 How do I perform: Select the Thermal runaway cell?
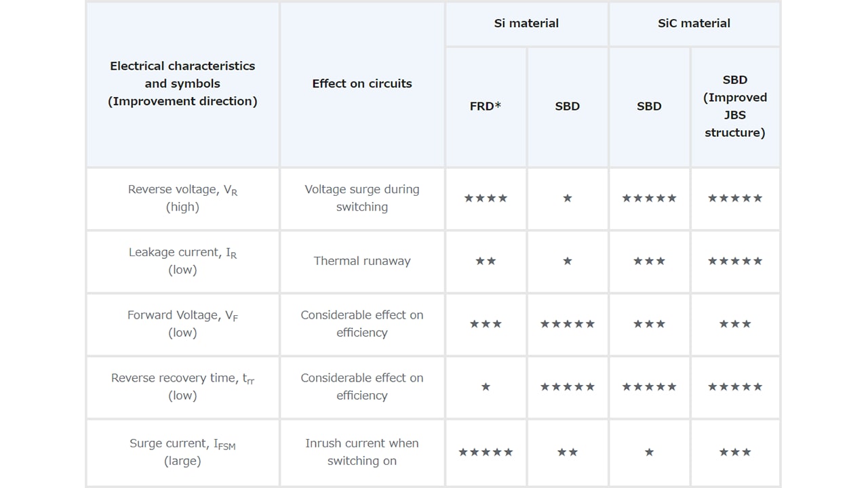pos(362,261)
